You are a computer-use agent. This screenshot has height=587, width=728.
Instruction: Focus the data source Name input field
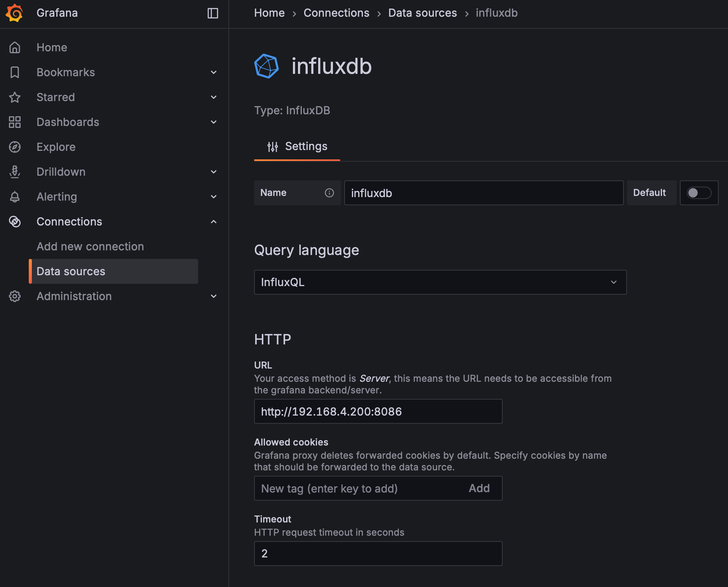484,193
